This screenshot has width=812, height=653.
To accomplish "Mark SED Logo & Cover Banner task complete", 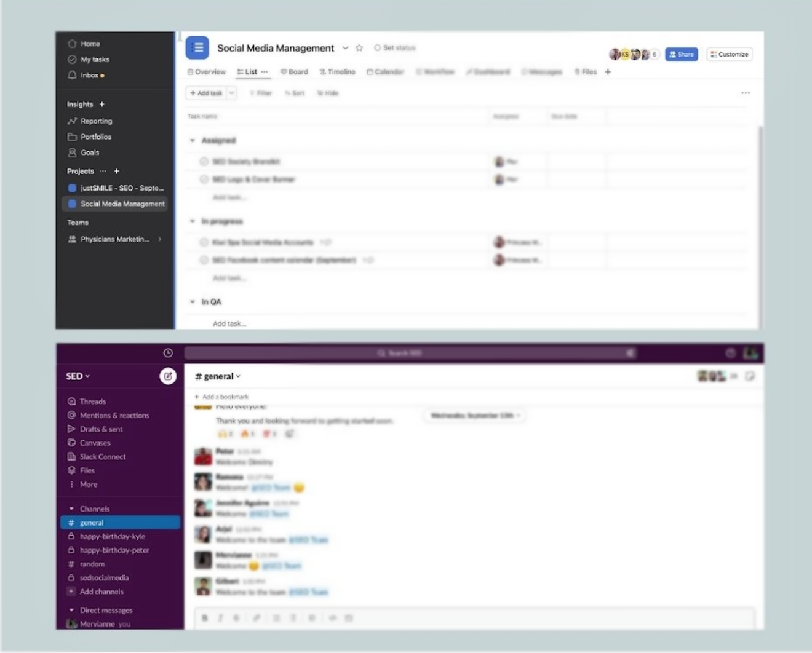I will [x=204, y=180].
